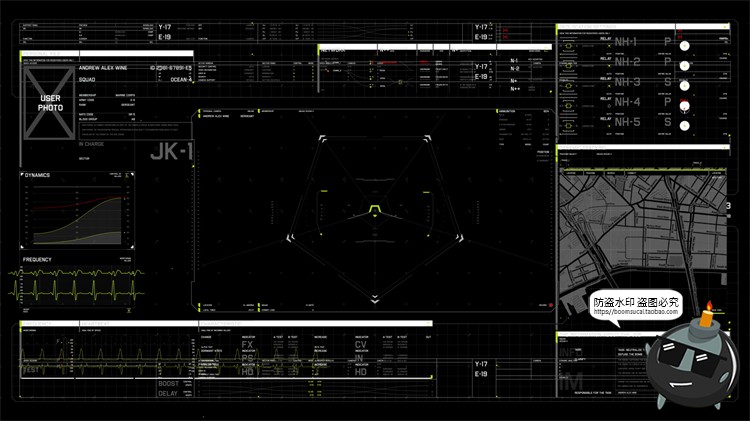Open the boomsucai.taobao.com watermark link

(640, 311)
